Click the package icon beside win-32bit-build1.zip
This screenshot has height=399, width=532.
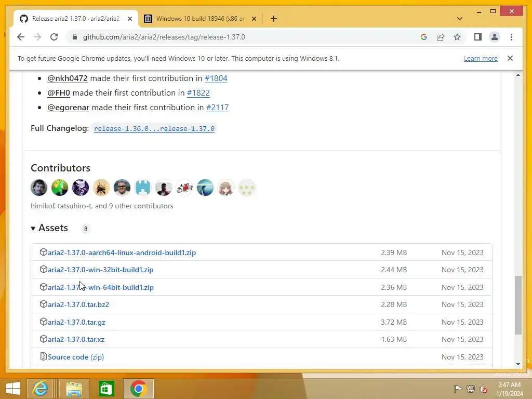pos(44,270)
